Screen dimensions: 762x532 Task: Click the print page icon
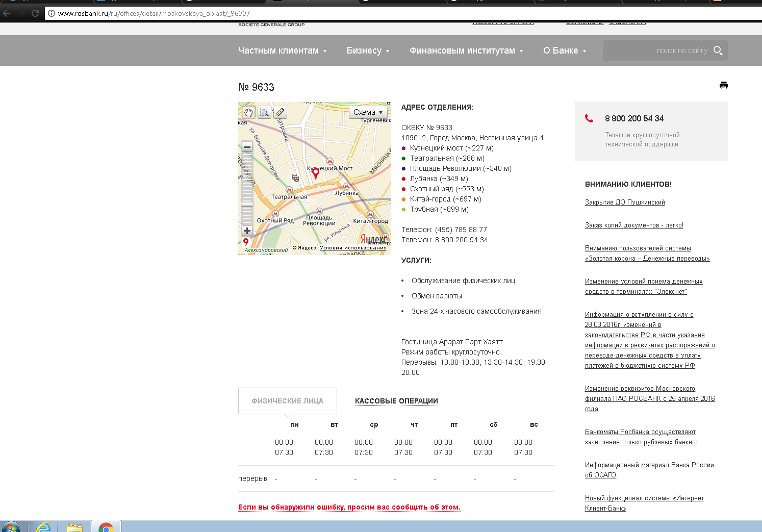723,85
